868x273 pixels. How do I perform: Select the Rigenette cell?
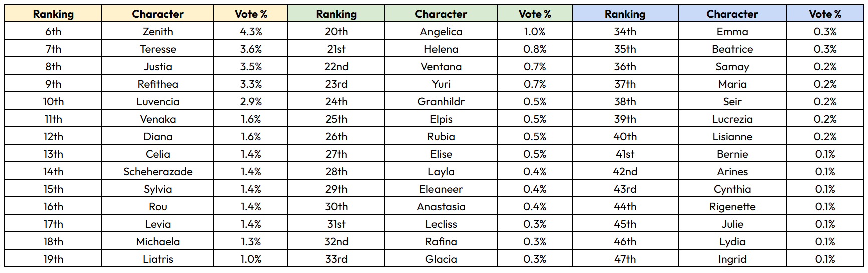point(732,206)
